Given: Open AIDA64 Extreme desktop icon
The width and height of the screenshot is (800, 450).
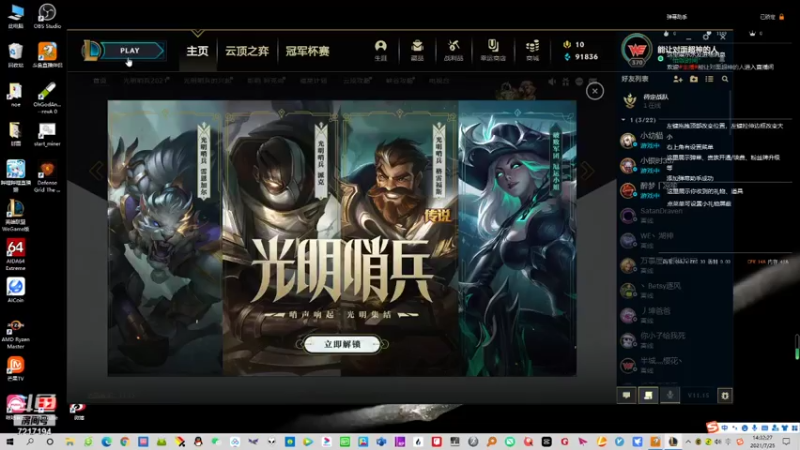Looking at the screenshot, I should 15,255.
